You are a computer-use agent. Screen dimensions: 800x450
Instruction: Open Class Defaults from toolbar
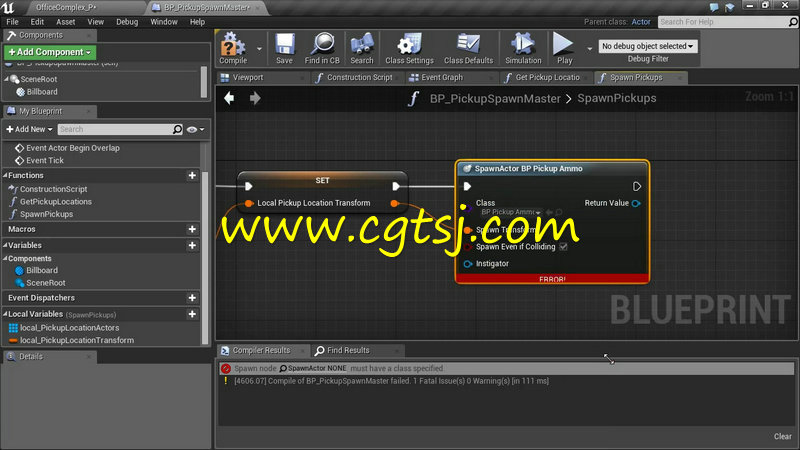(468, 48)
